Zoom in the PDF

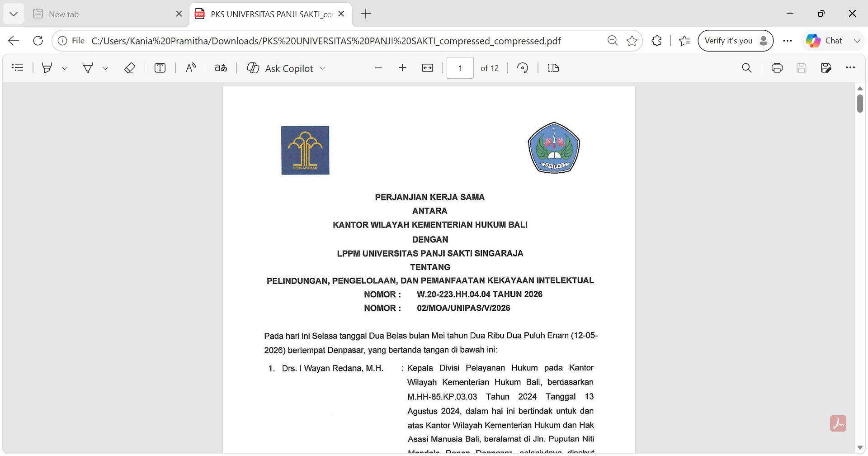click(402, 68)
